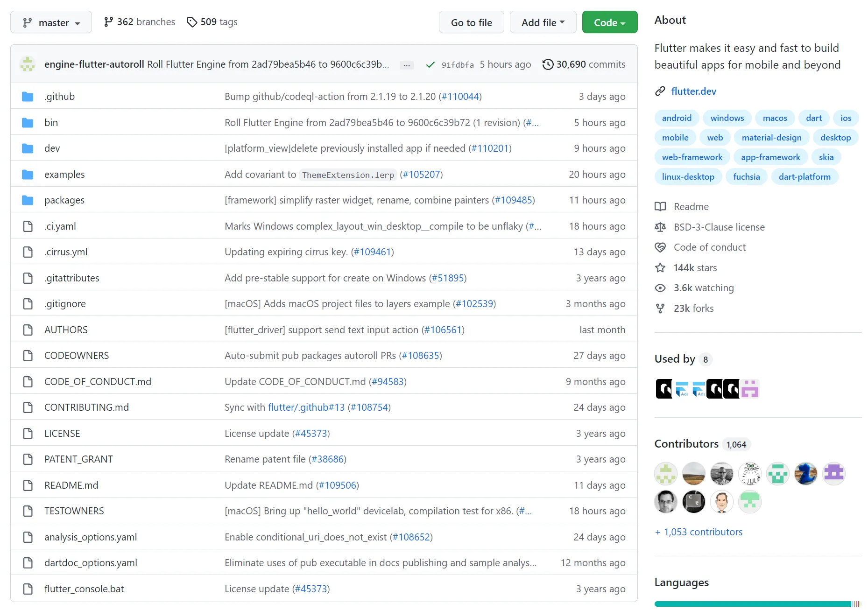The width and height of the screenshot is (868, 610).
Task: Open engine-flutter-autoroll author link
Action: coord(94,64)
